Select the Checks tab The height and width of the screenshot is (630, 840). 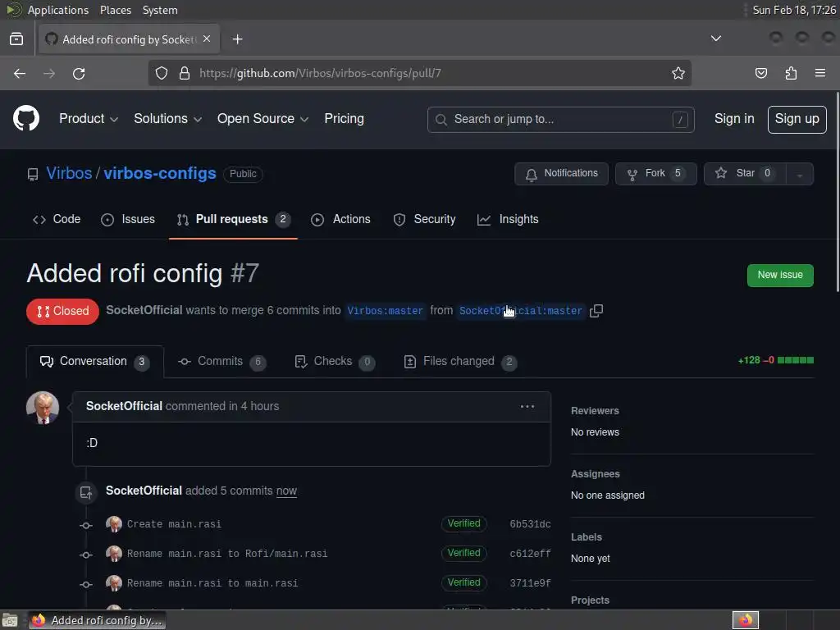tap(335, 362)
